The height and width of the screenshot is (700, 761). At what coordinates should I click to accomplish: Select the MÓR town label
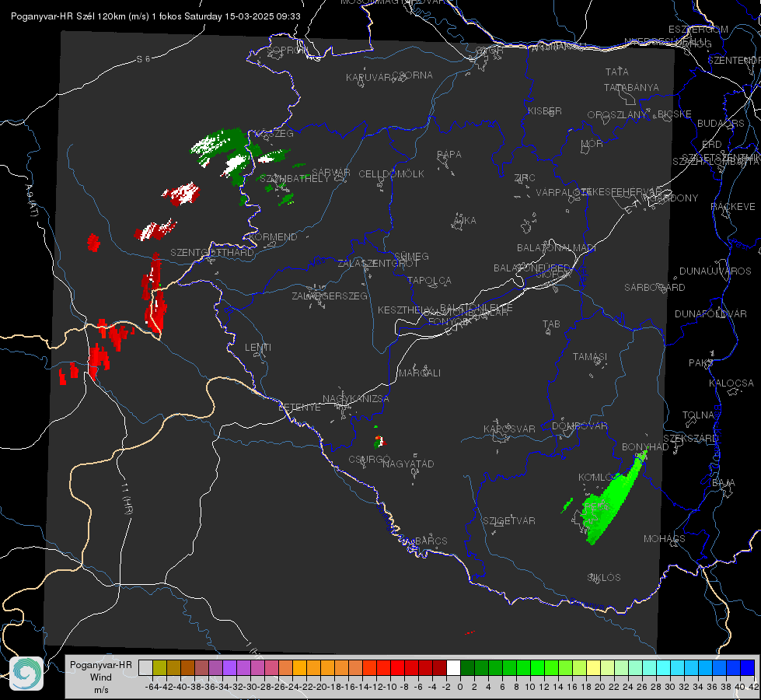click(592, 144)
